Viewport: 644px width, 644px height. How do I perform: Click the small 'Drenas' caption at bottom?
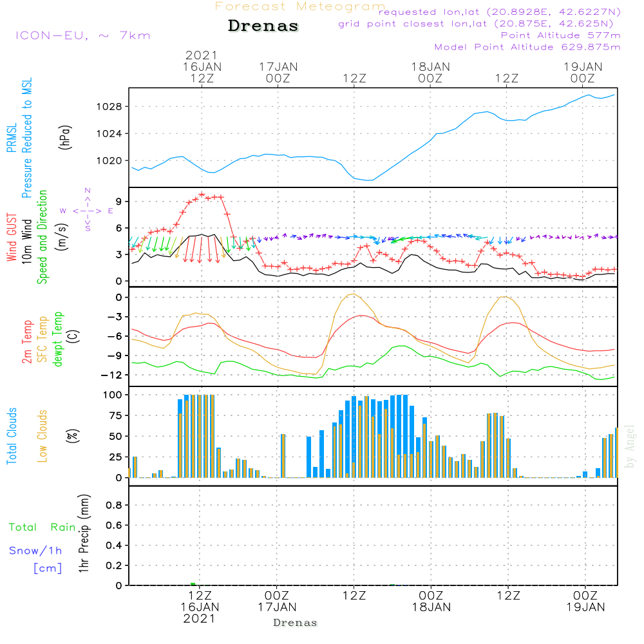click(x=296, y=623)
